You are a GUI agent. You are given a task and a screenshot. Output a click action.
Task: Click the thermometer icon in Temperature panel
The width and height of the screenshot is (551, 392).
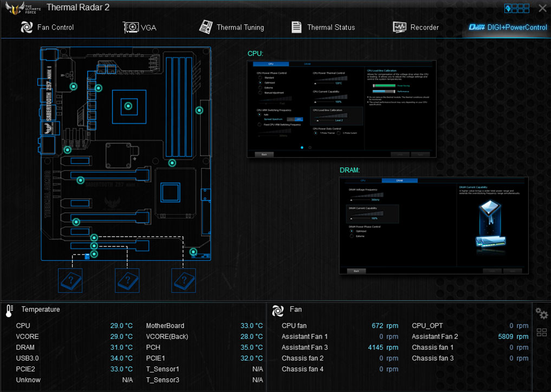pos(9,311)
